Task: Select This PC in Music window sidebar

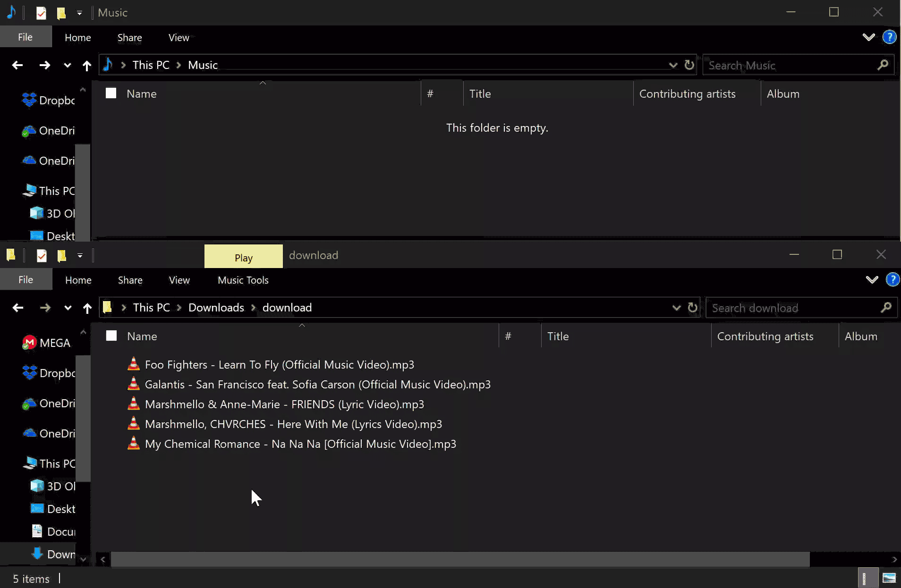Action: coord(49,191)
